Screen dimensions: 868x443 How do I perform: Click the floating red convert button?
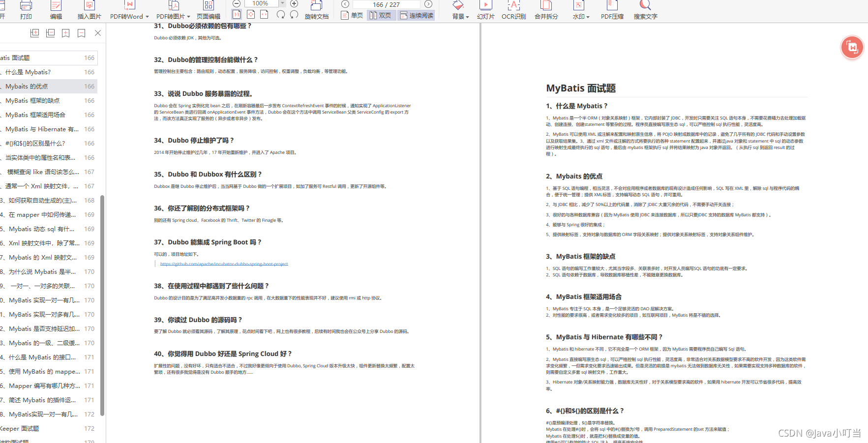pos(852,47)
